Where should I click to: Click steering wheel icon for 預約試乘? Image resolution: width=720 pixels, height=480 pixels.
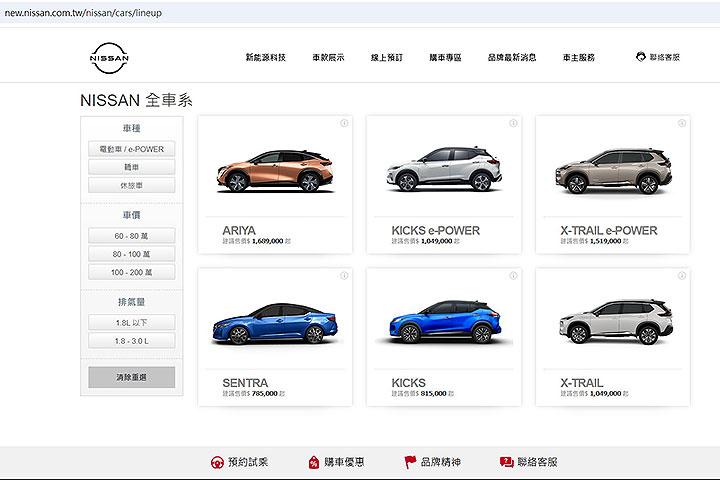pos(217,463)
